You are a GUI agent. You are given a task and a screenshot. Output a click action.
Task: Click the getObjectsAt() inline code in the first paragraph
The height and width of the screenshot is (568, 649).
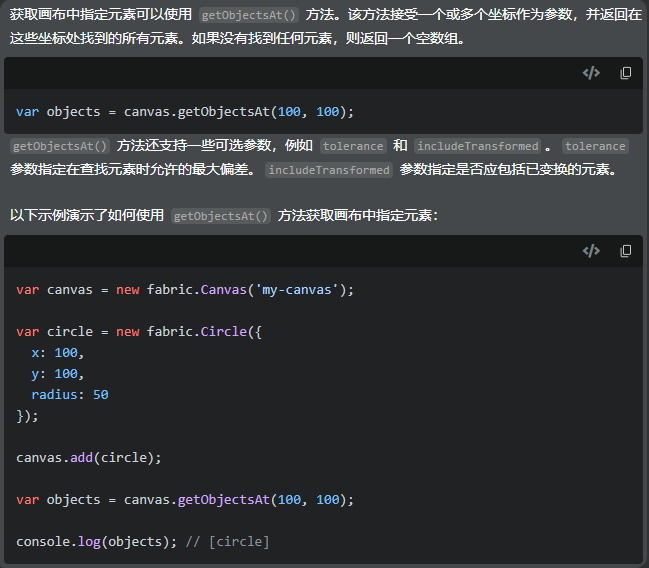[249, 15]
